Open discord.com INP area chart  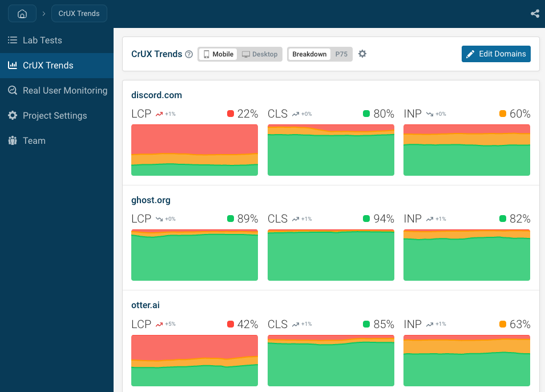[467, 150]
